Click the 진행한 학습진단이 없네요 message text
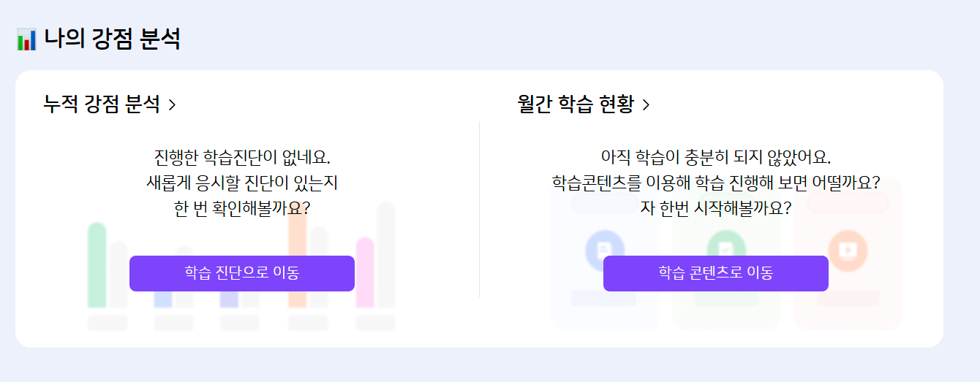Viewport: 980px width, 382px height. coord(242,157)
